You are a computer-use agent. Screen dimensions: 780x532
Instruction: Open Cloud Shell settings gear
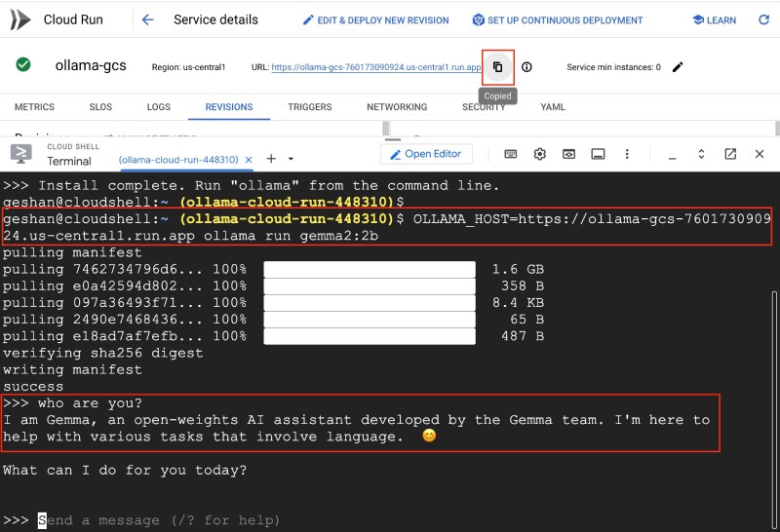(x=540, y=154)
